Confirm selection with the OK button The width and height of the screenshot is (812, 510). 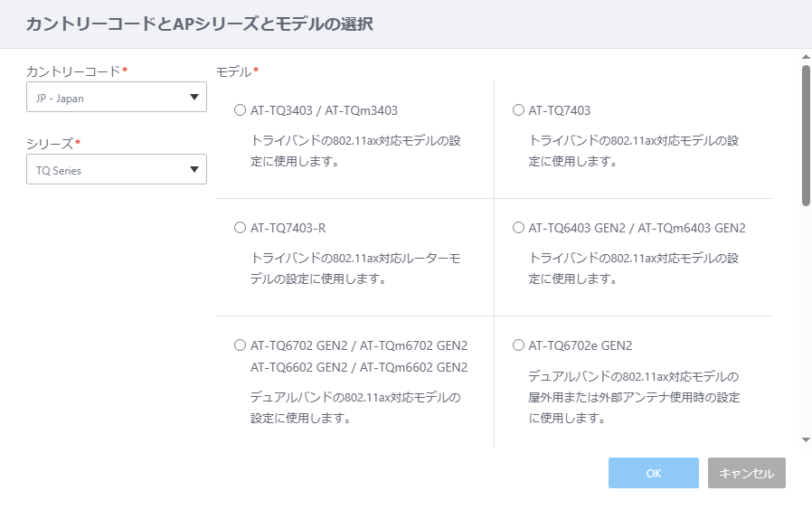point(654,473)
